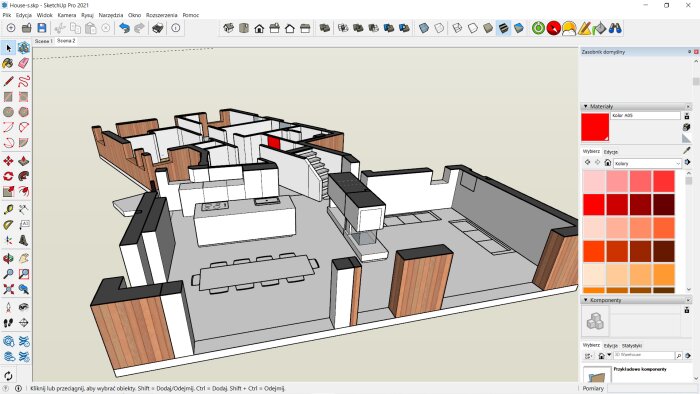The image size is (700, 394).
Task: Toggle Hidden Line face style
Action: pos(473,29)
